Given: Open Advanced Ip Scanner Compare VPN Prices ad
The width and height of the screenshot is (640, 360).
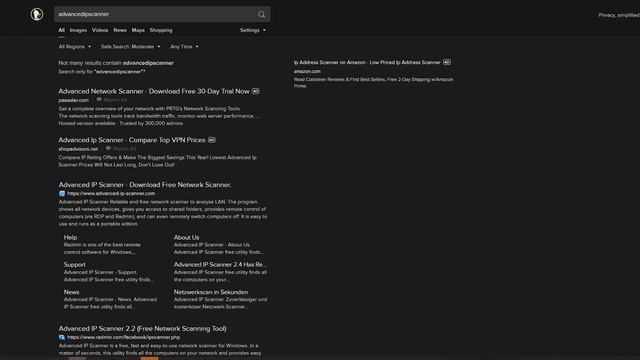Looking at the screenshot, I should coord(132,140).
